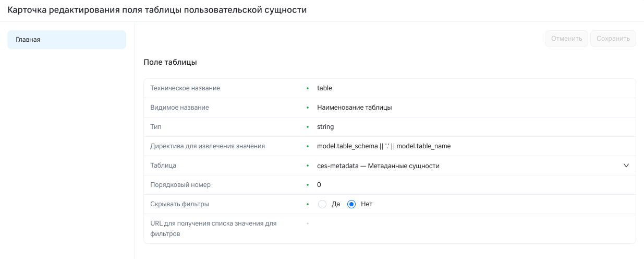Edit the Видимое название field value
This screenshot has height=259, width=644.
[473, 108]
